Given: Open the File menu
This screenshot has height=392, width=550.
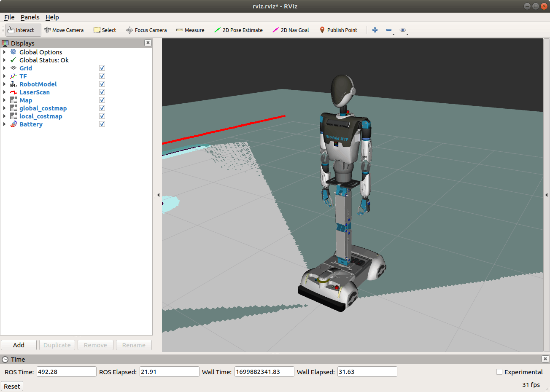Looking at the screenshot, I should click(9, 17).
